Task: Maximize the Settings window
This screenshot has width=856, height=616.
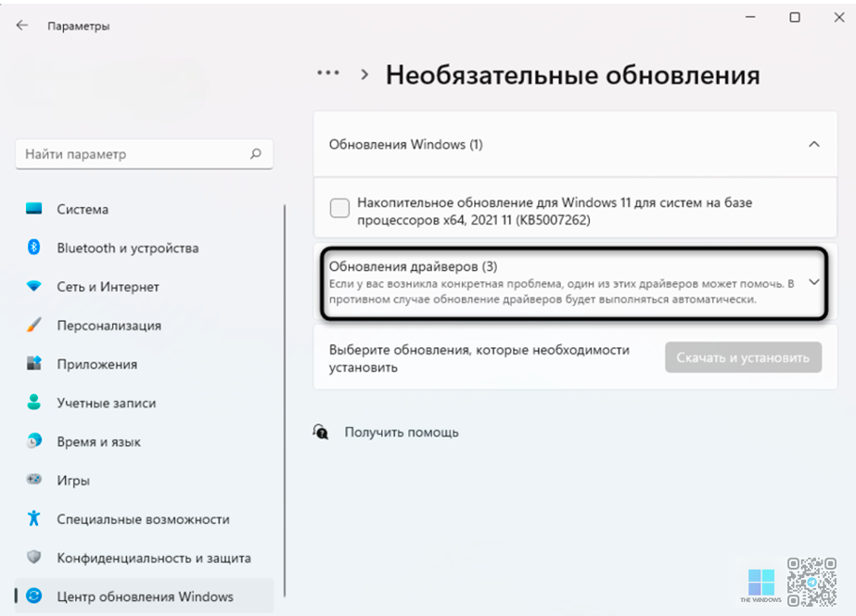Action: point(795,18)
